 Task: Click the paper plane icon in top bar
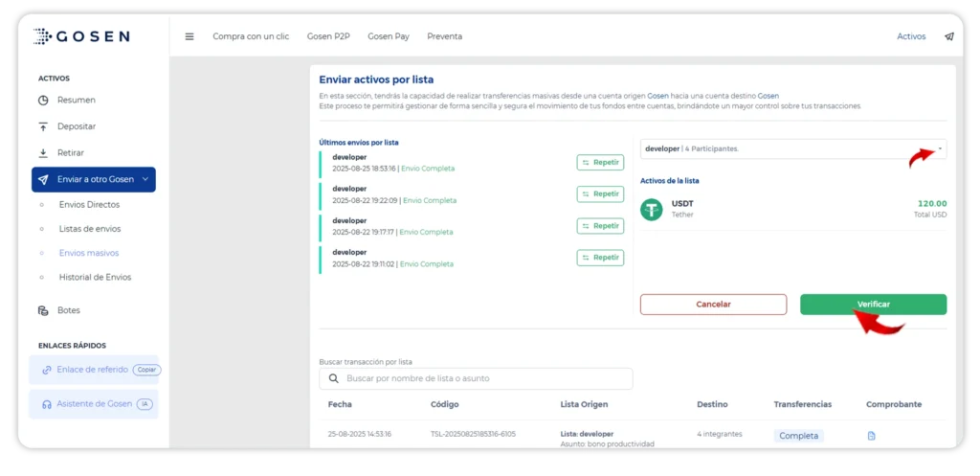tap(948, 36)
